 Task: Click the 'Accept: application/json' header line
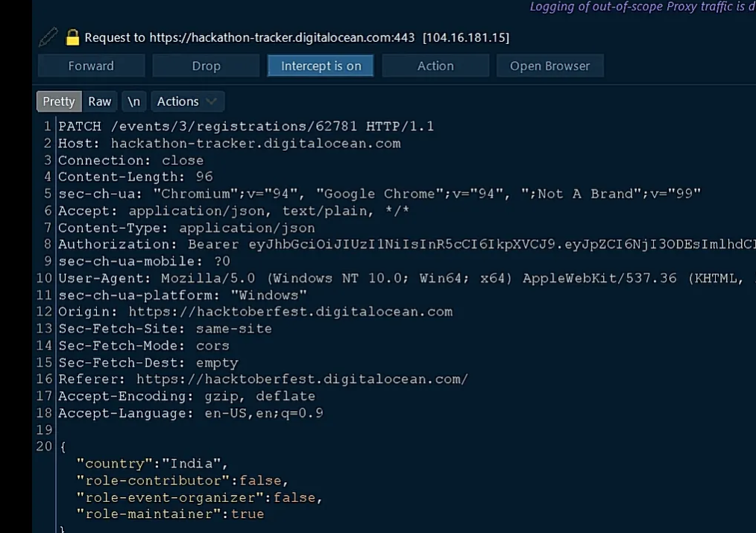pos(234,211)
